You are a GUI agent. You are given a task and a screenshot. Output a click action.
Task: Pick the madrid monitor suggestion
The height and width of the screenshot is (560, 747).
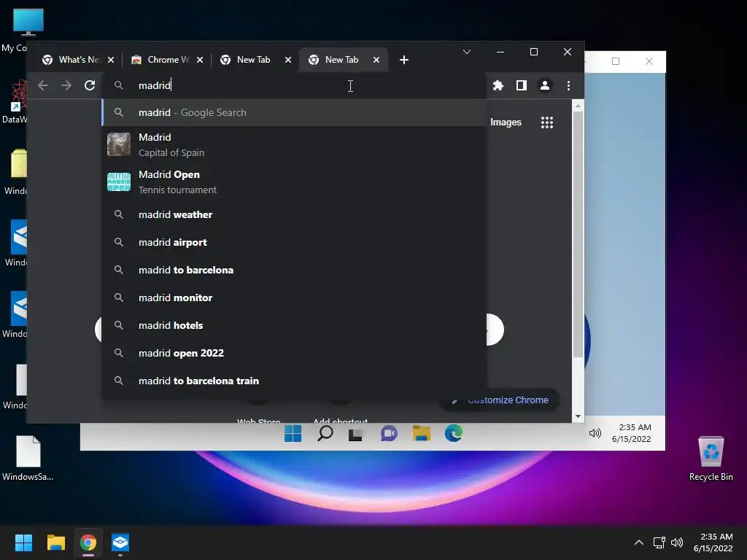click(295, 297)
